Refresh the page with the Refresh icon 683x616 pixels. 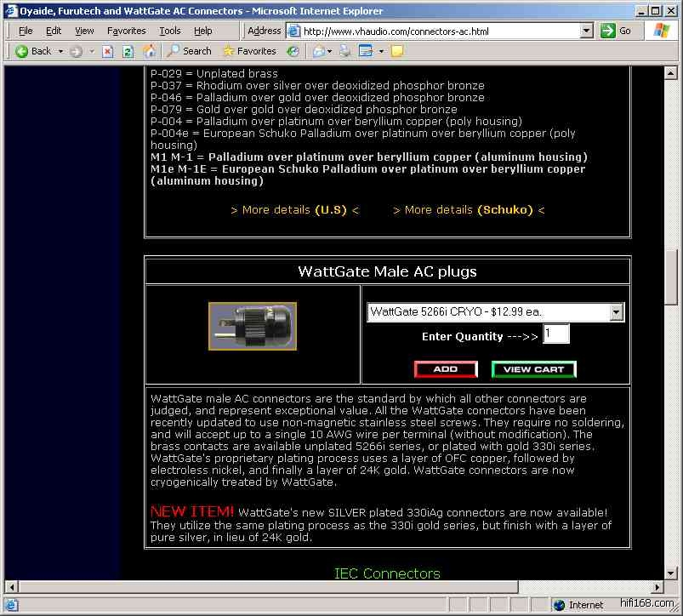[x=128, y=51]
